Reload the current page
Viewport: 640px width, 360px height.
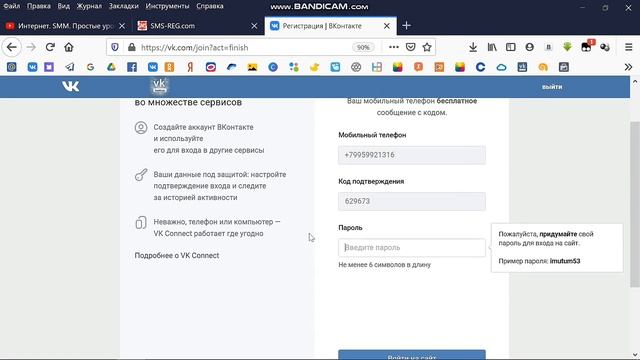(50, 47)
